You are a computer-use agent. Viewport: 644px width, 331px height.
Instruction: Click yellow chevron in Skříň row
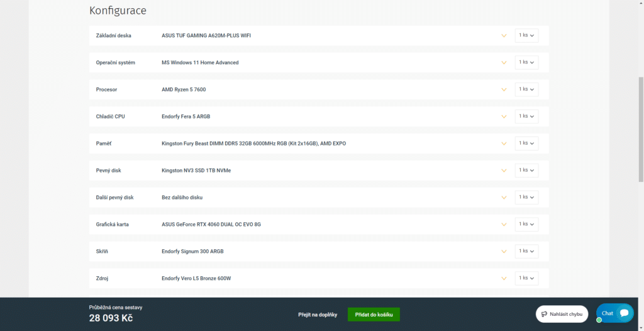(x=504, y=252)
